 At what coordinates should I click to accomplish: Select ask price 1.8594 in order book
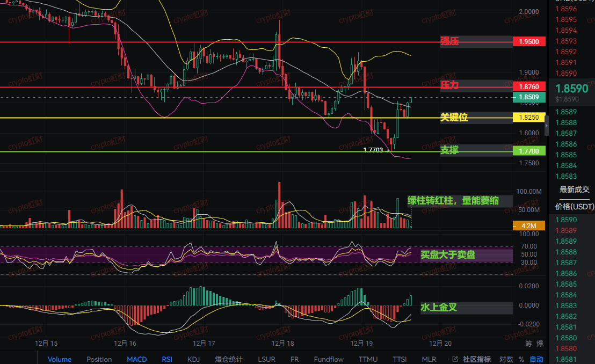(x=566, y=30)
